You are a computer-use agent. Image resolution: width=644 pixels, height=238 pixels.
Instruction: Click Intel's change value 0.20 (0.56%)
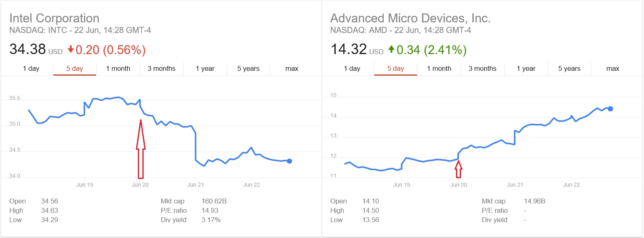point(111,50)
